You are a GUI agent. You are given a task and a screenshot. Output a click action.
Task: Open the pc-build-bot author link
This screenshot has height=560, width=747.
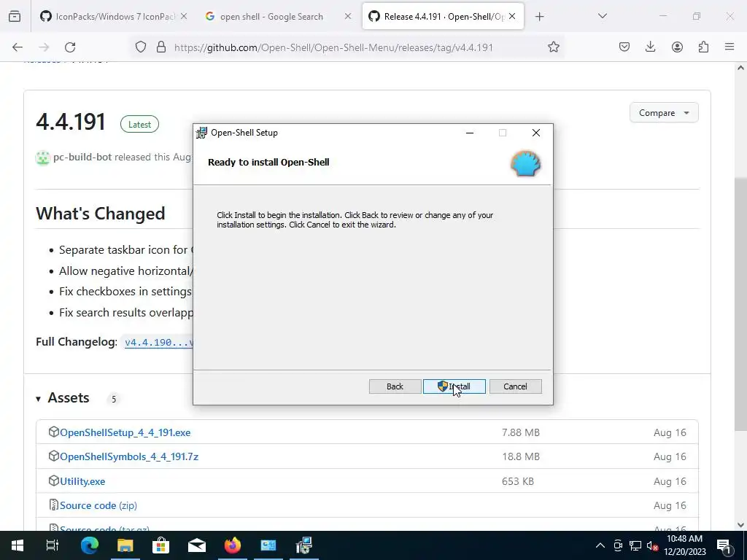[x=82, y=157]
